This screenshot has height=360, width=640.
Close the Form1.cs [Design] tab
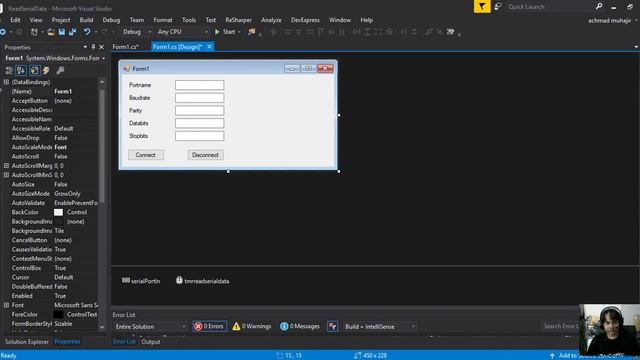coord(209,47)
